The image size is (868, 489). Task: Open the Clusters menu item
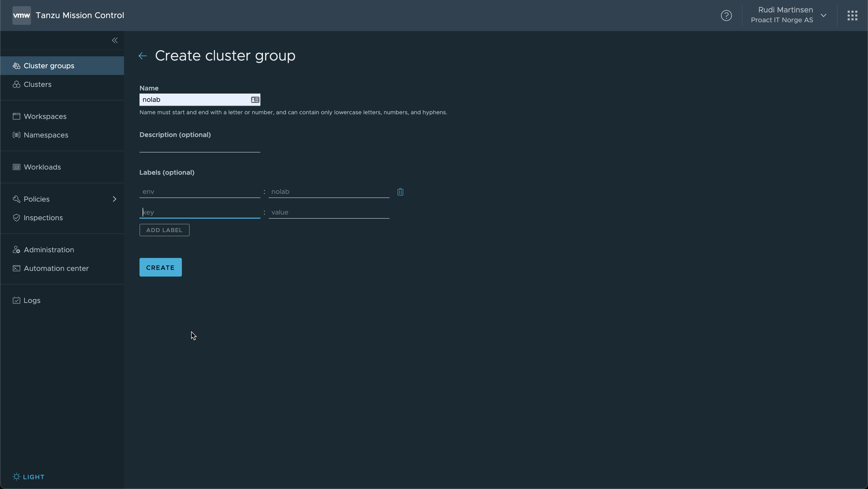62,84
